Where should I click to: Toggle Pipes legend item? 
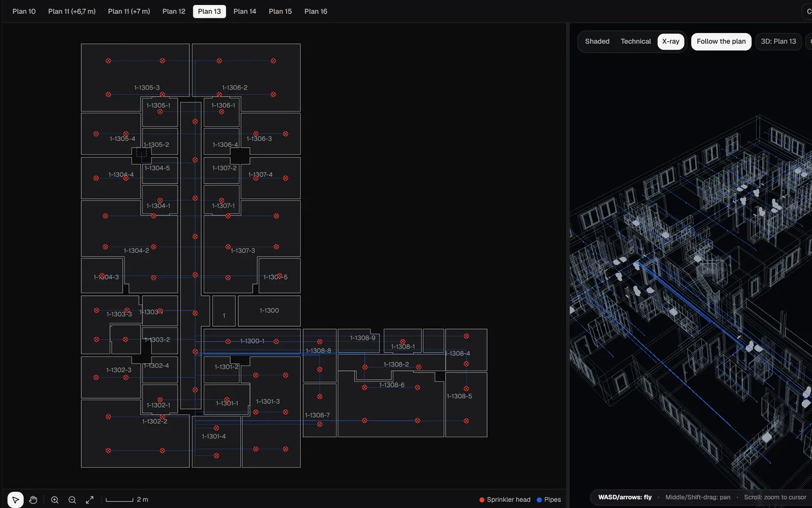549,500
